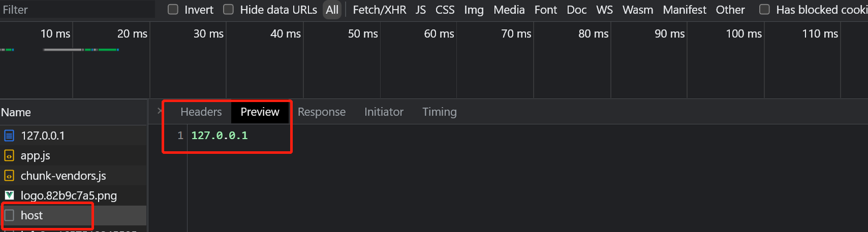Click the document icon beside 127.0.0.1
Screen dimensions: 868x232
tap(9, 136)
